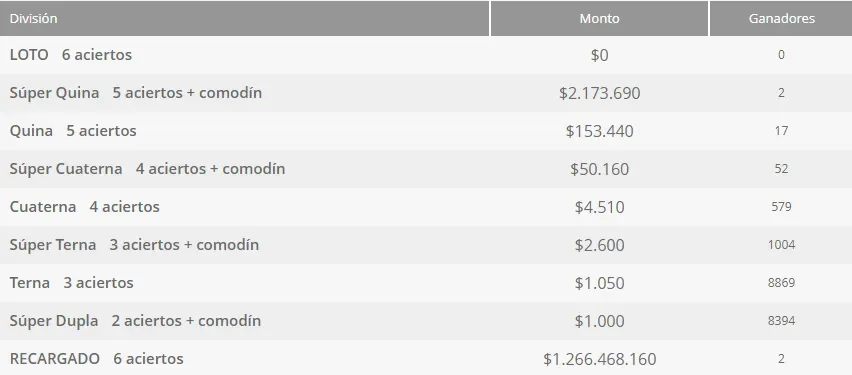Click the $1.266.468.160 amount

pyautogui.click(x=599, y=359)
